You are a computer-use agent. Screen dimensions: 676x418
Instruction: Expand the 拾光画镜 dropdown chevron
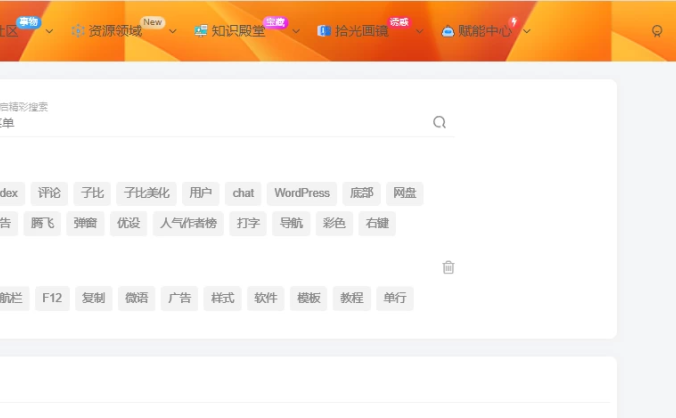click(x=419, y=31)
